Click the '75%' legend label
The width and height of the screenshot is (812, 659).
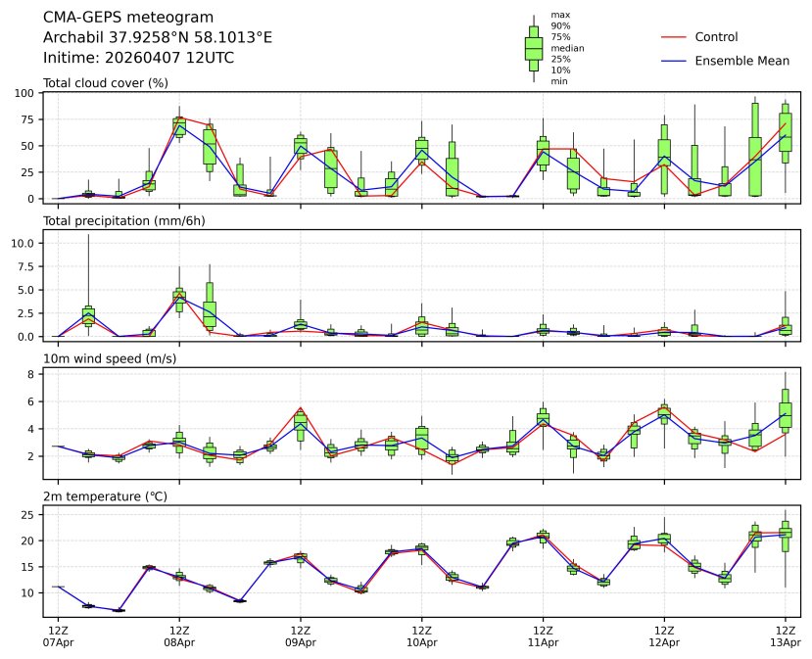click(561, 37)
